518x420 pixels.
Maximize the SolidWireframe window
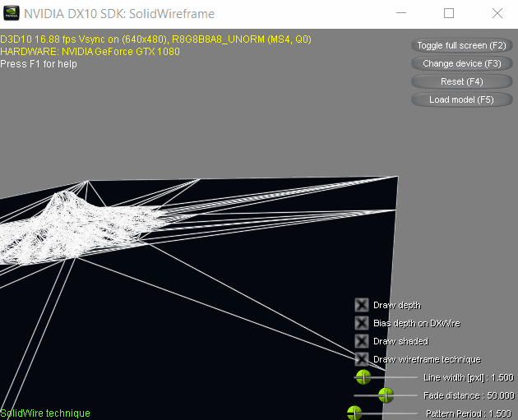[x=449, y=14]
